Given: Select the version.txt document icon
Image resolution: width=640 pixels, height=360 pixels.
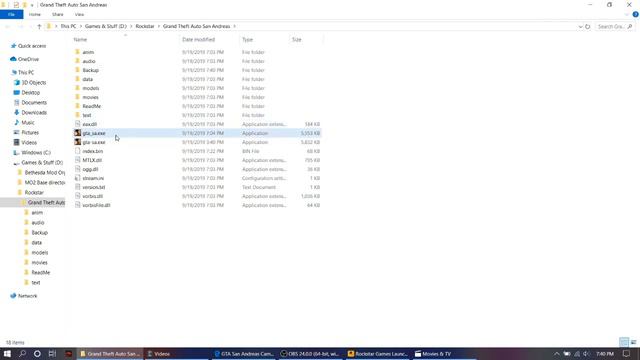Looking at the screenshot, I should pyautogui.click(x=78, y=187).
